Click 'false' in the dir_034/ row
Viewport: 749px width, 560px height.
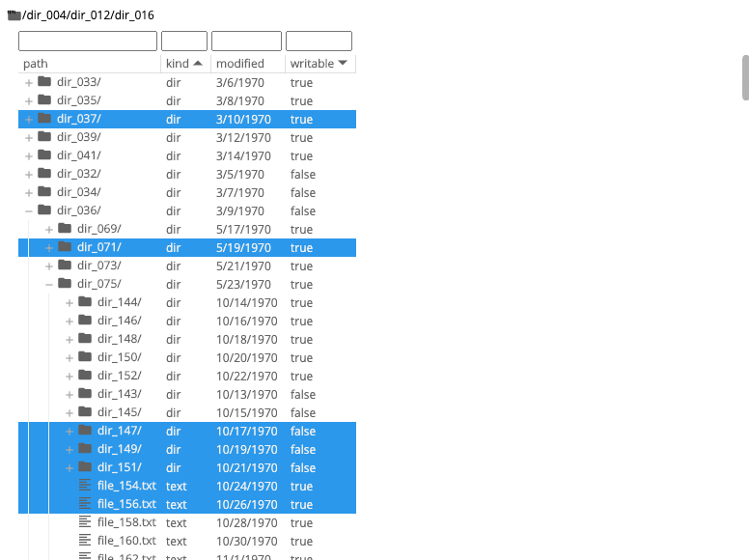pyautogui.click(x=303, y=192)
